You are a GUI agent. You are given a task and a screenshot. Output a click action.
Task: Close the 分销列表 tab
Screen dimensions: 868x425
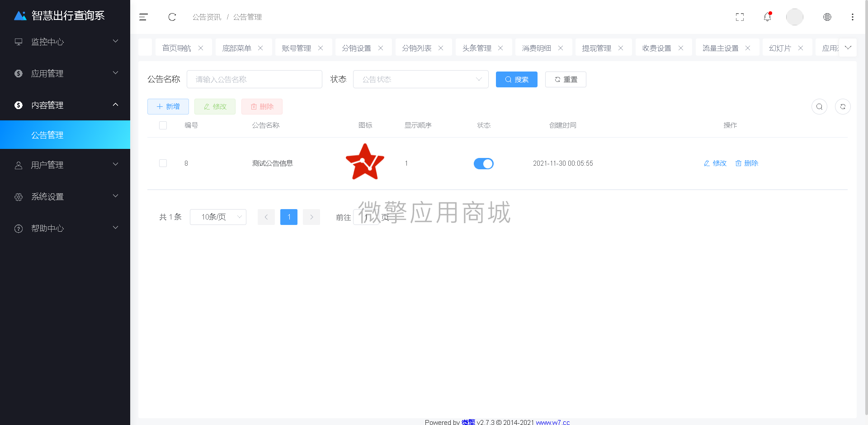(441, 48)
